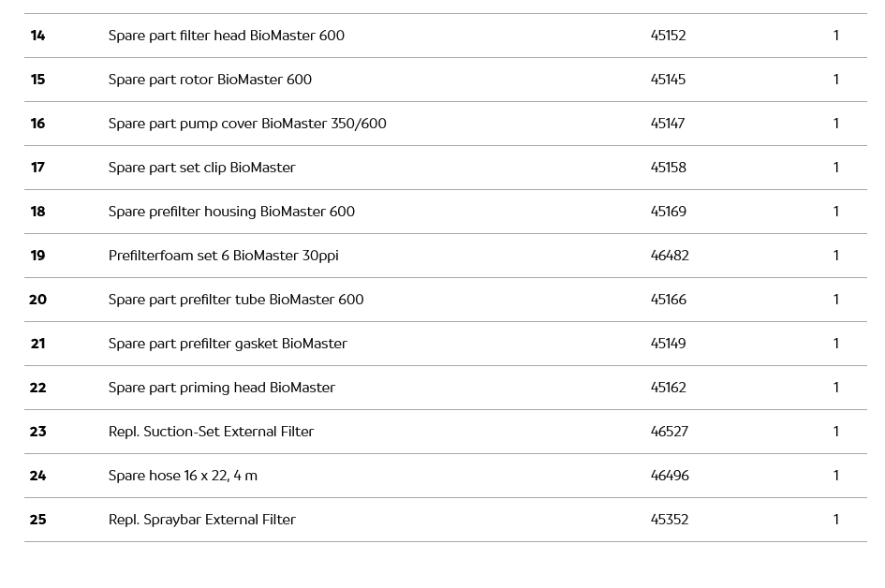Click 'Spare part filter head BioMaster 600' description
The image size is (885, 588).
[226, 36]
